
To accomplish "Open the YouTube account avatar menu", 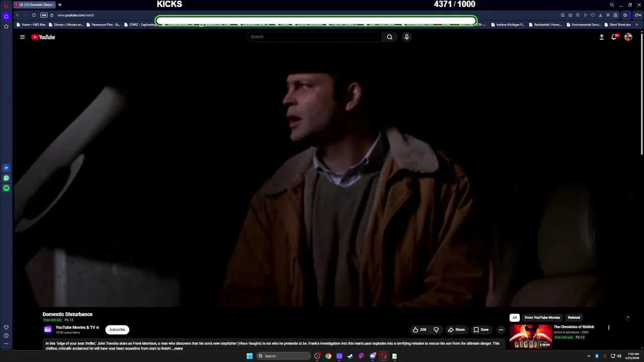I will (628, 37).
